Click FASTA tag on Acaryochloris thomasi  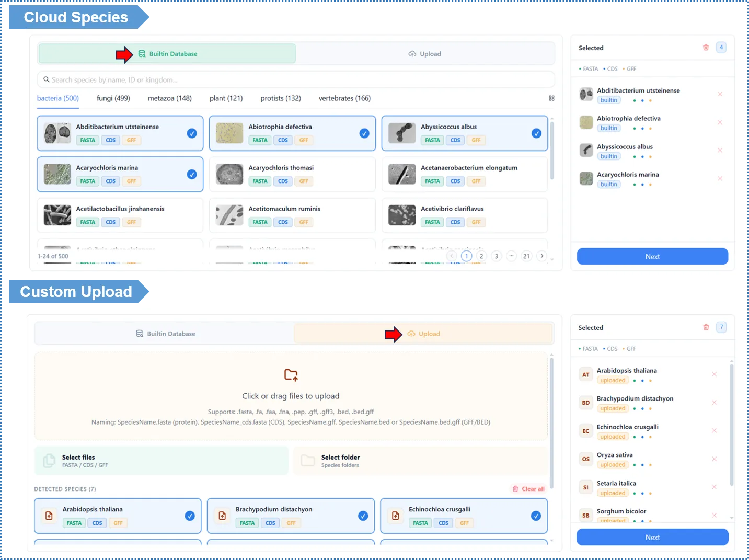(260, 181)
